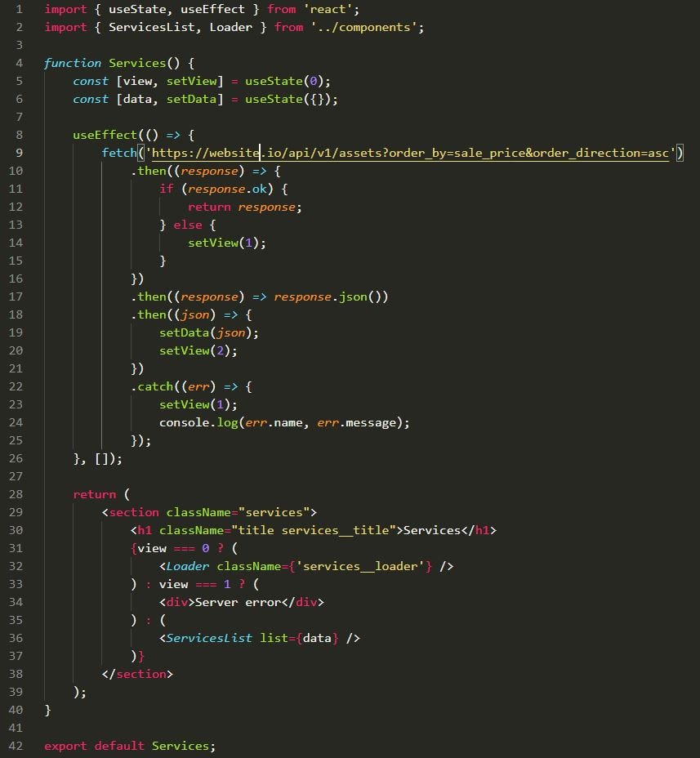Screen dimensions: 700x758
Task: Click 'return response;' on line 12
Action: pyautogui.click(x=244, y=207)
